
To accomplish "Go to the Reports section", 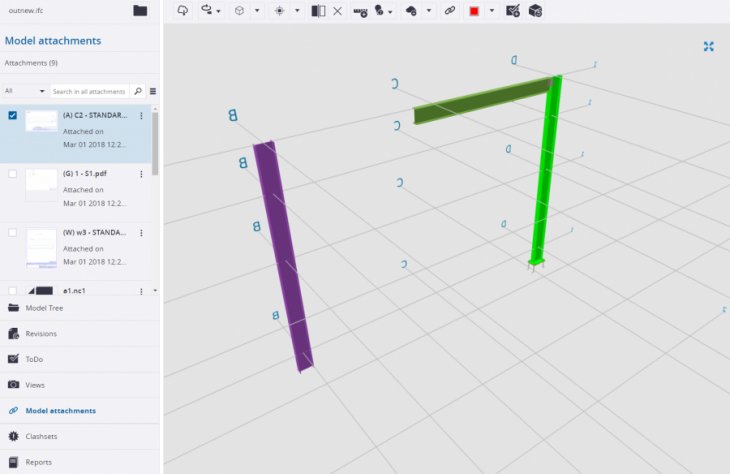I will coord(39,462).
